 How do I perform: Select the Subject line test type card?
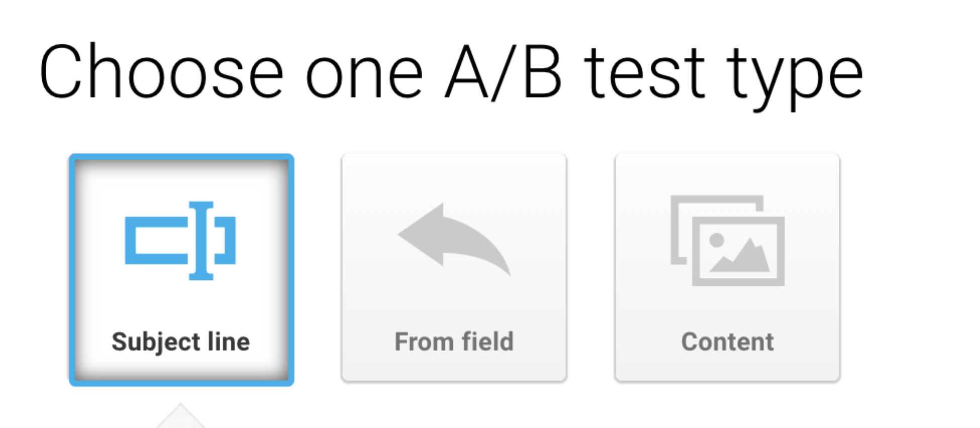181,270
